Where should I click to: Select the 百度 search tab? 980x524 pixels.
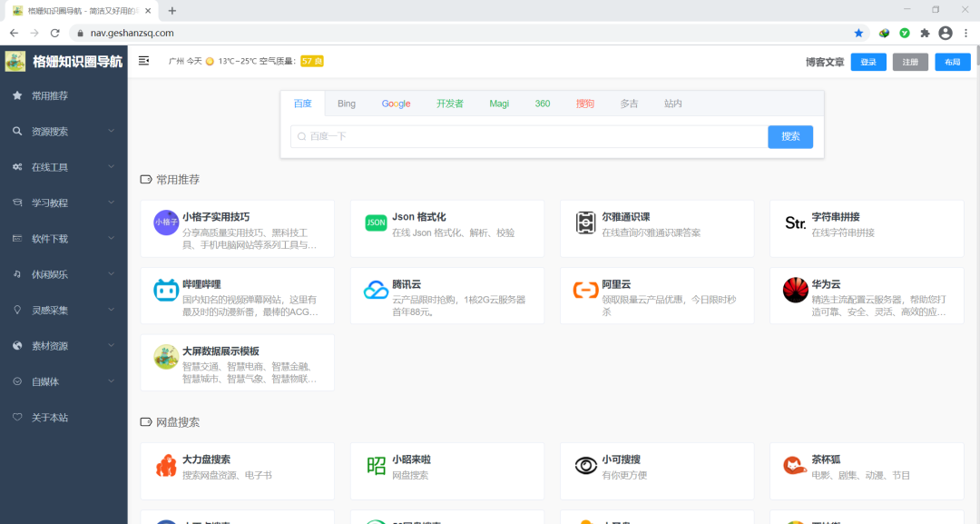pyautogui.click(x=302, y=104)
